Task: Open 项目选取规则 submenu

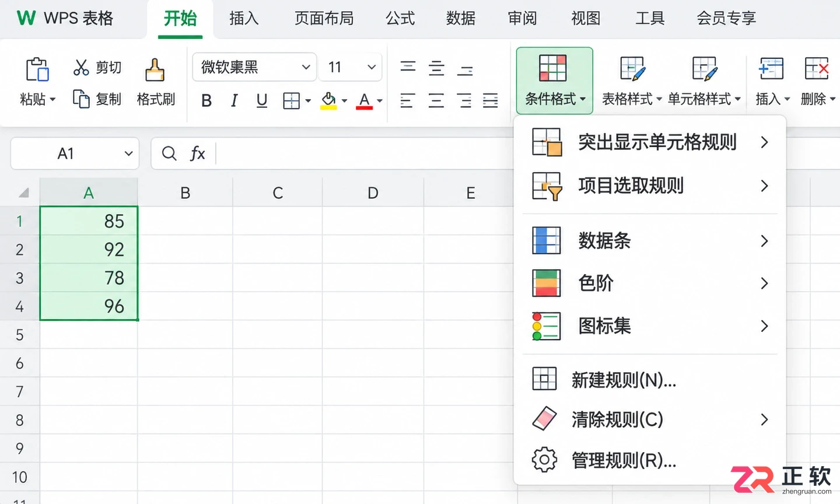Action: point(650,186)
